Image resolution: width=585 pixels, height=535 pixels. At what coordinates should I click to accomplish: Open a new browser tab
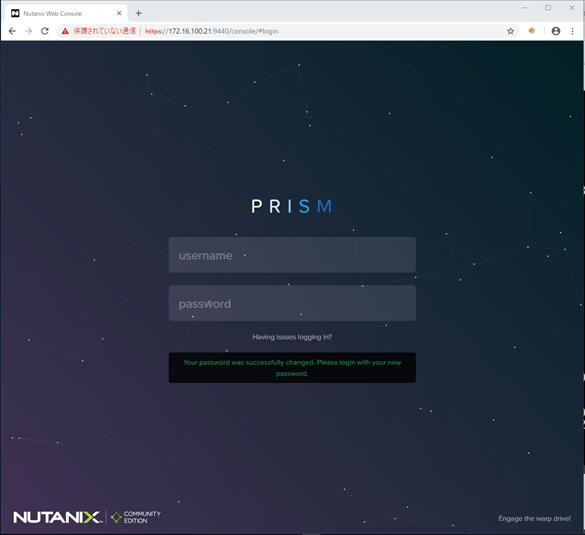click(138, 13)
